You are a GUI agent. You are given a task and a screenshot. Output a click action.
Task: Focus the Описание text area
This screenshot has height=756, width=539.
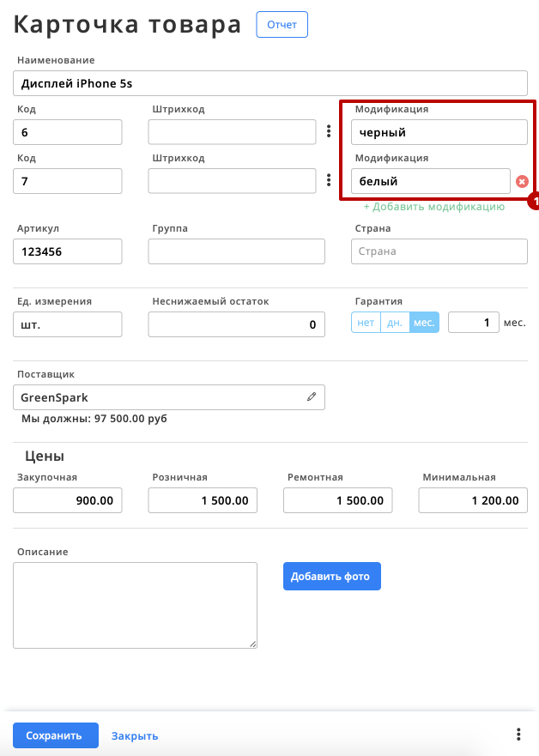pyautogui.click(x=135, y=605)
